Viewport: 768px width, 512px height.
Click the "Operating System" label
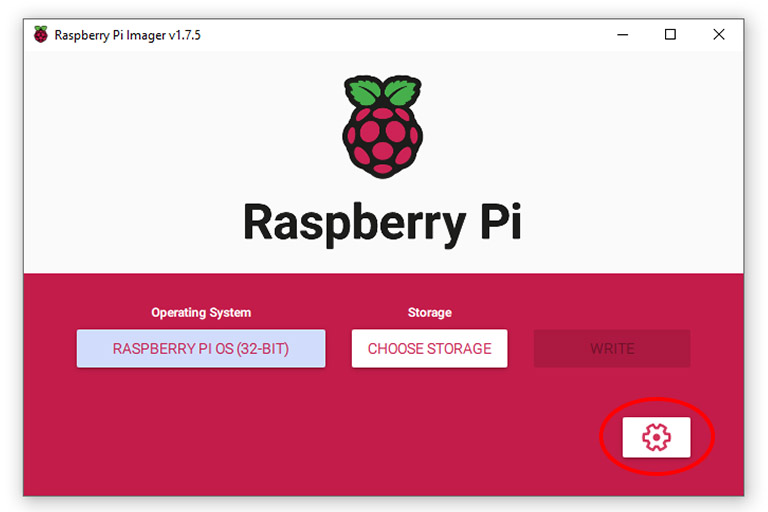(201, 313)
